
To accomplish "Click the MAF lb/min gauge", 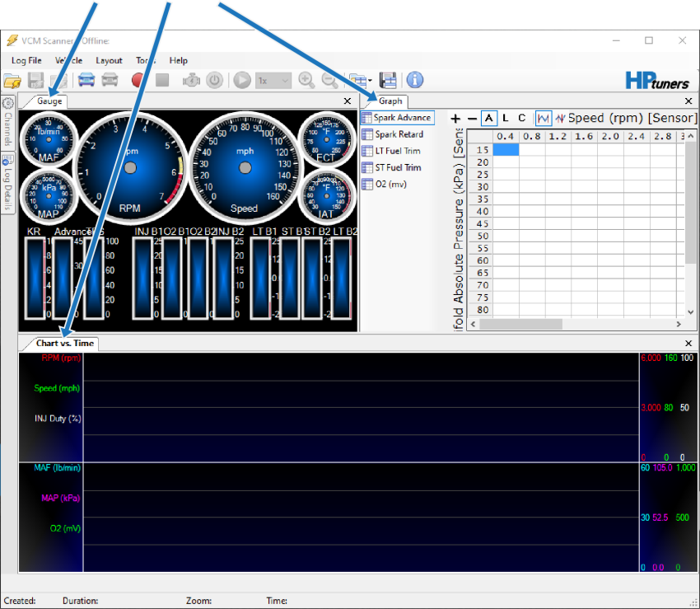I will click(49, 140).
